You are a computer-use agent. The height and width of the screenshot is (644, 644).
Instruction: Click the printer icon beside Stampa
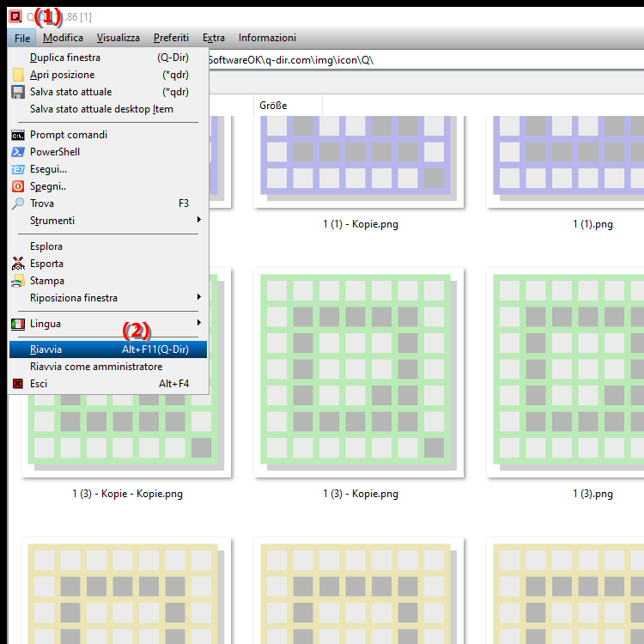[x=18, y=281]
